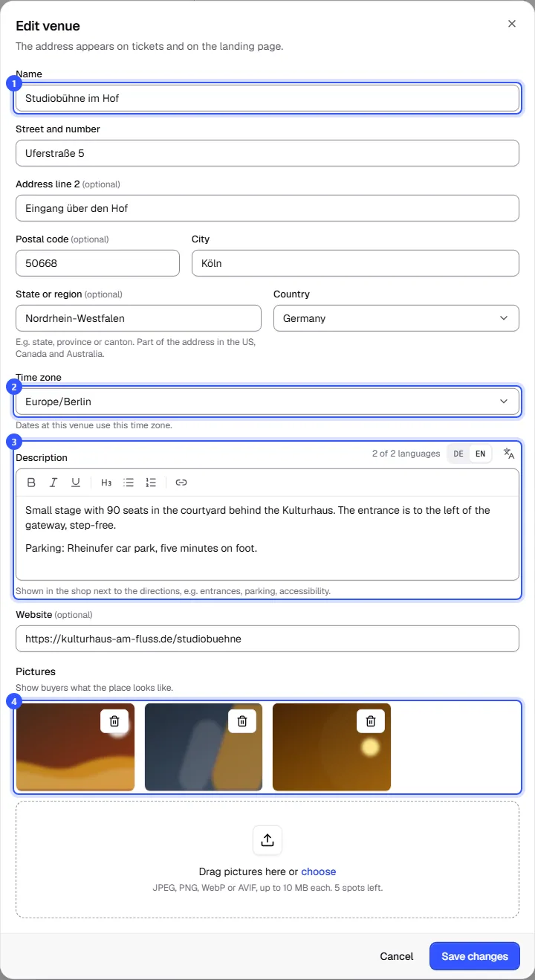Click into the description text area

click(267, 538)
